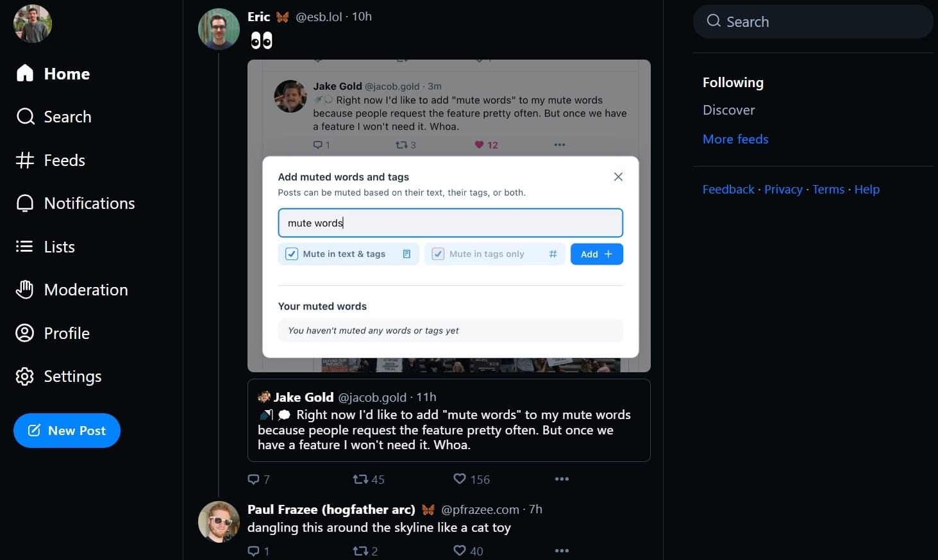The width and height of the screenshot is (938, 560).
Task: Click the New Post button
Action: pyautogui.click(x=67, y=431)
